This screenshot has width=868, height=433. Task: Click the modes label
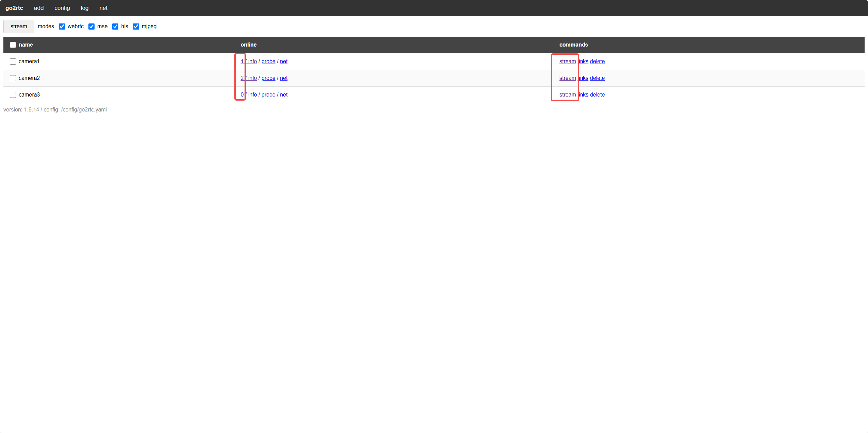tap(46, 27)
